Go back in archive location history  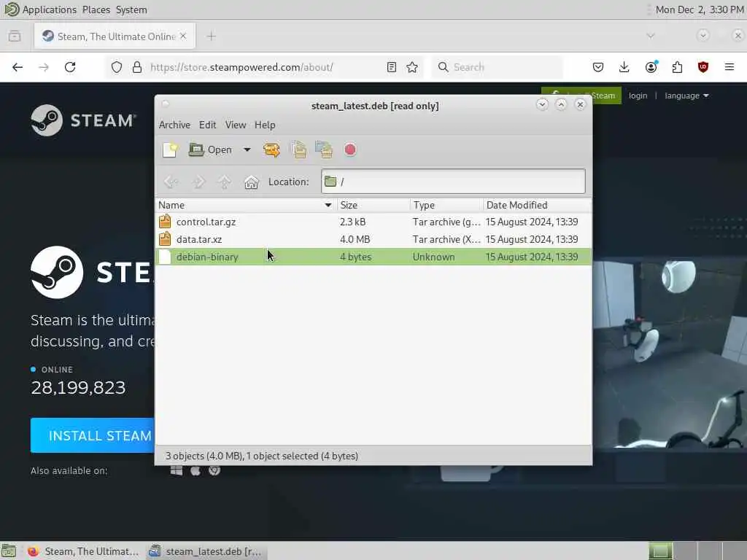point(171,182)
